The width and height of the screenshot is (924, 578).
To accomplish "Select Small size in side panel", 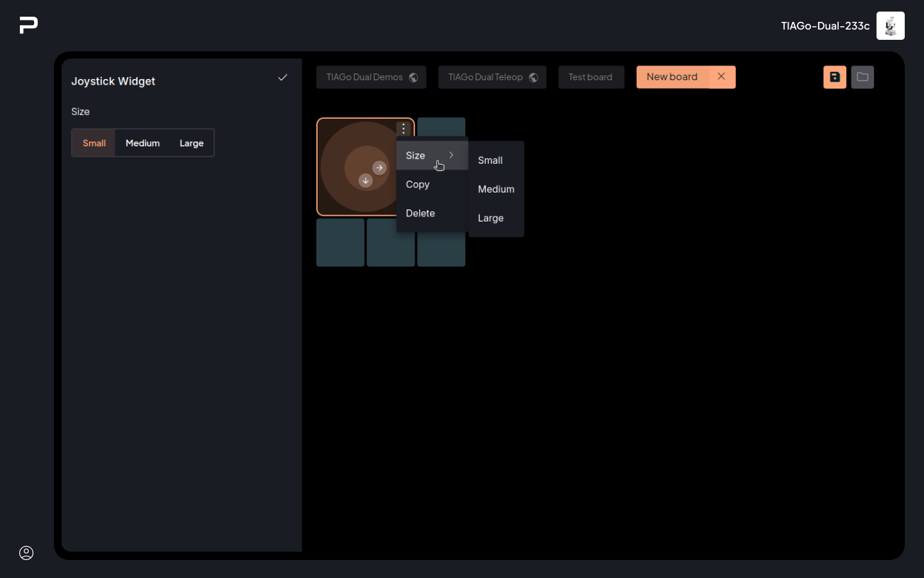I will click(x=94, y=143).
